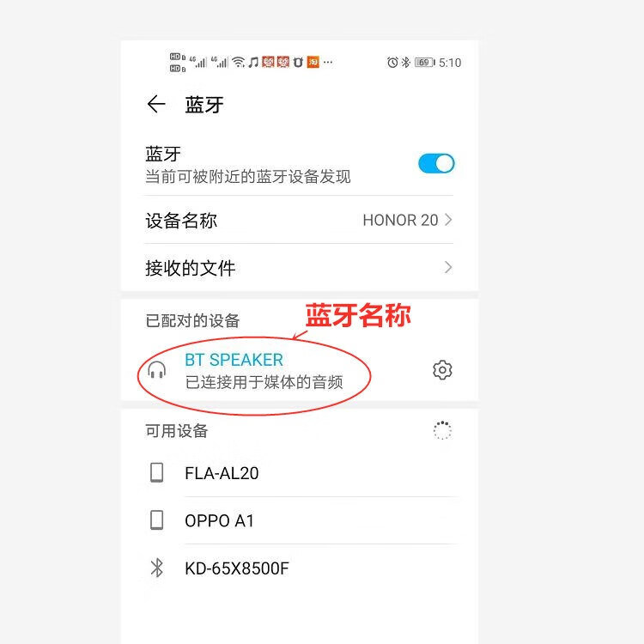
Task: Connect to KD-65X8500F device
Action: tap(299, 568)
